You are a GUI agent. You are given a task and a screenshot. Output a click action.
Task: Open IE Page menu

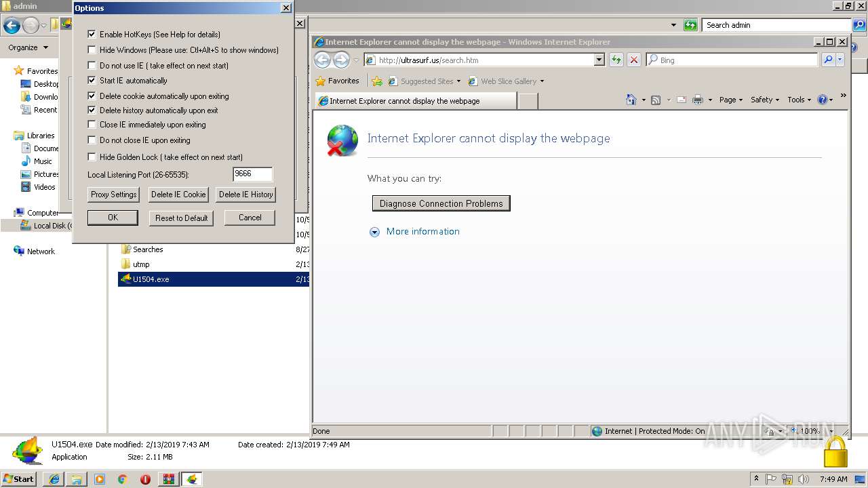(731, 100)
